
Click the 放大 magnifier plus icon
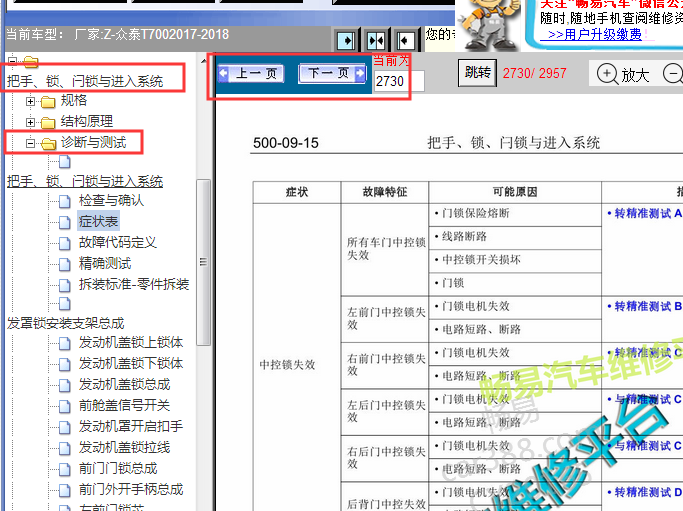click(x=607, y=74)
